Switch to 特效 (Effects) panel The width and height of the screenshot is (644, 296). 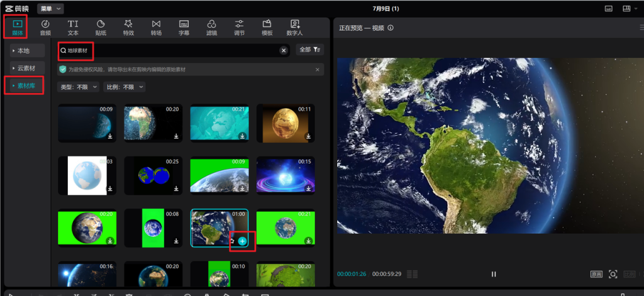[128, 27]
